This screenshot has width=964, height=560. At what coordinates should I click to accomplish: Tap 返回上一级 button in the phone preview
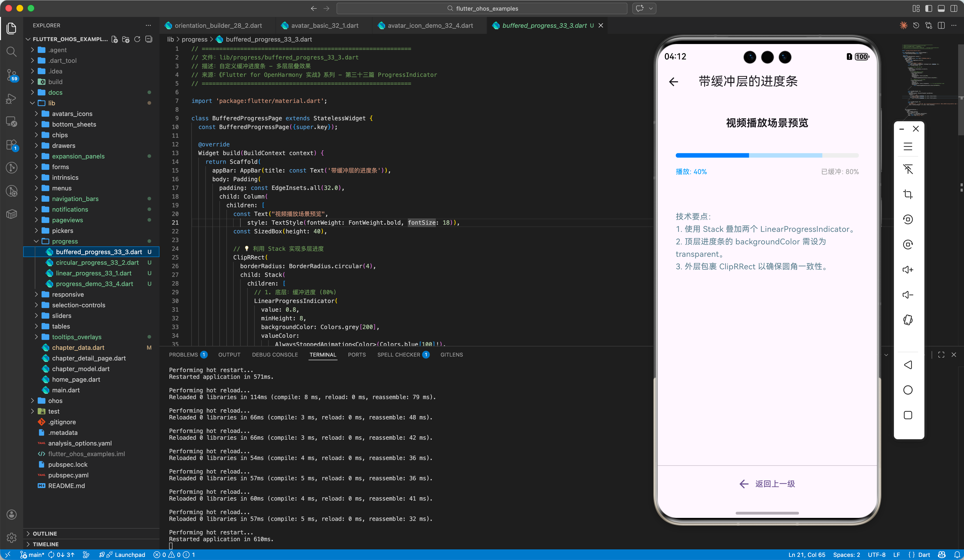tap(767, 484)
